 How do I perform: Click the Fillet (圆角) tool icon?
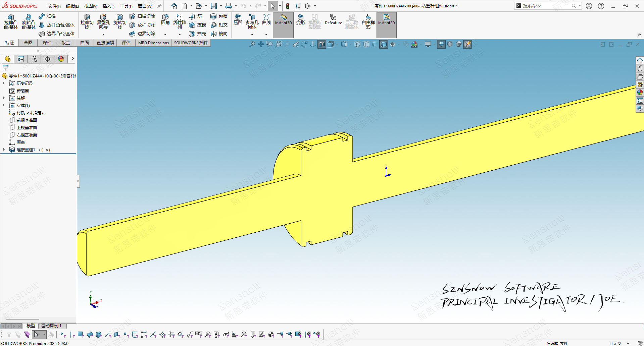point(165,19)
